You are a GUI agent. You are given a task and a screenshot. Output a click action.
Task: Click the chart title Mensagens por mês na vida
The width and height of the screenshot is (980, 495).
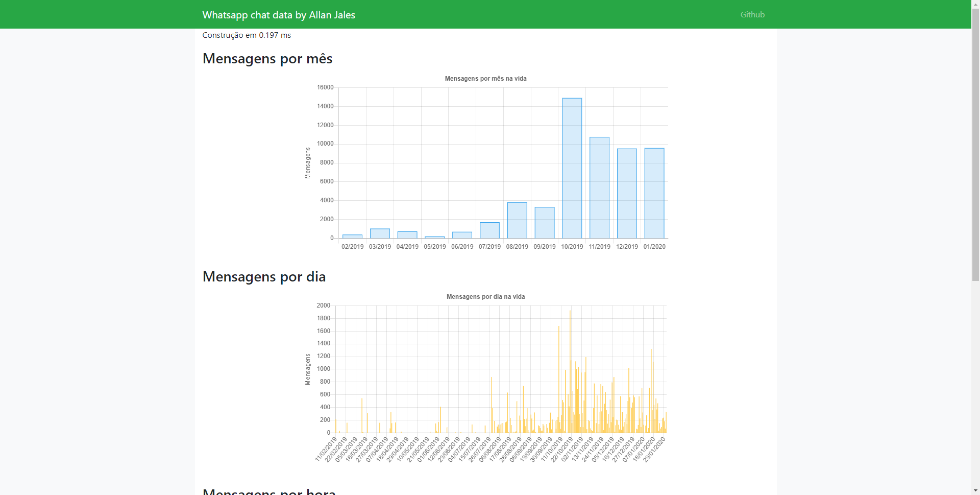(x=485, y=79)
